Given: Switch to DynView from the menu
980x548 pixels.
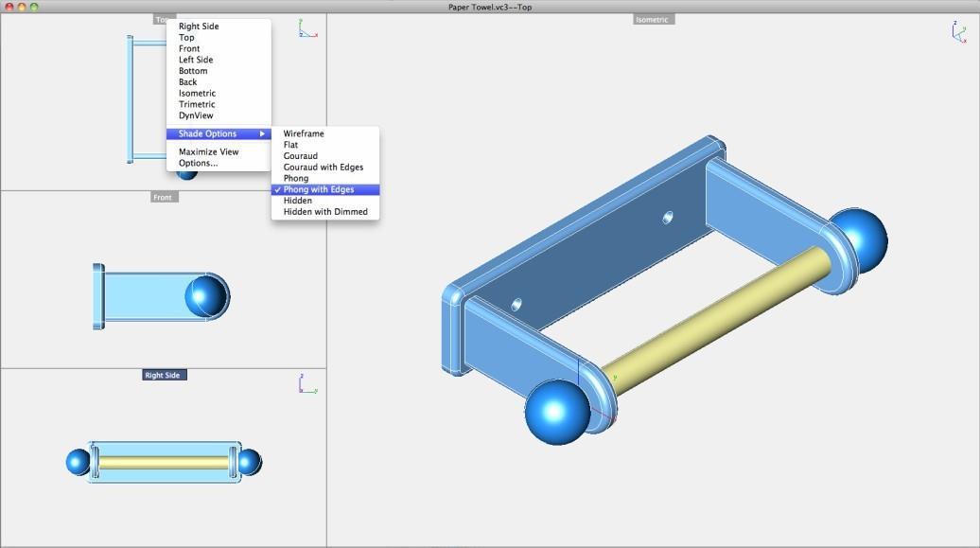Looking at the screenshot, I should pos(196,115).
